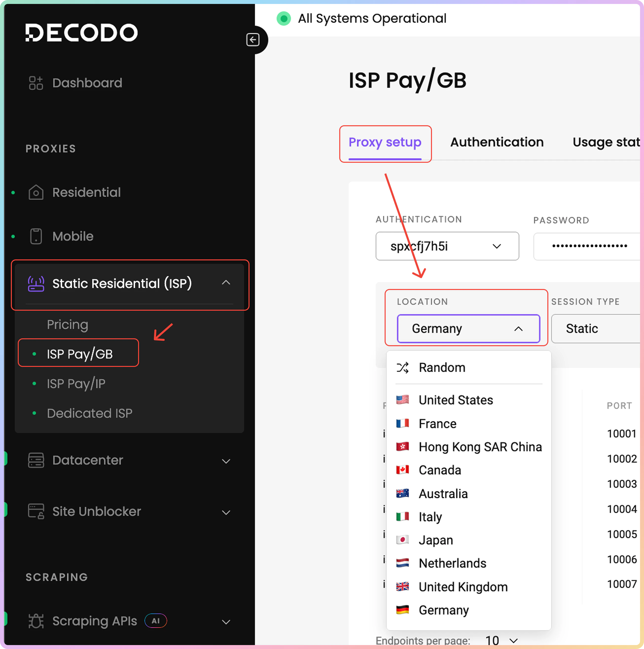
Task: Expand the Datacenter menu chevron
Action: coord(226,461)
